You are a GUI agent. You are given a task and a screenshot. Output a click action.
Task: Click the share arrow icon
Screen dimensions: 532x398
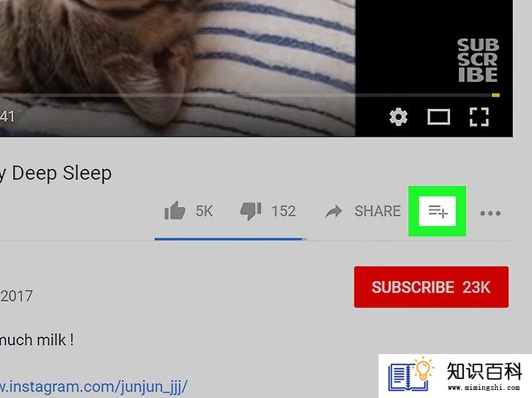pyautogui.click(x=334, y=211)
